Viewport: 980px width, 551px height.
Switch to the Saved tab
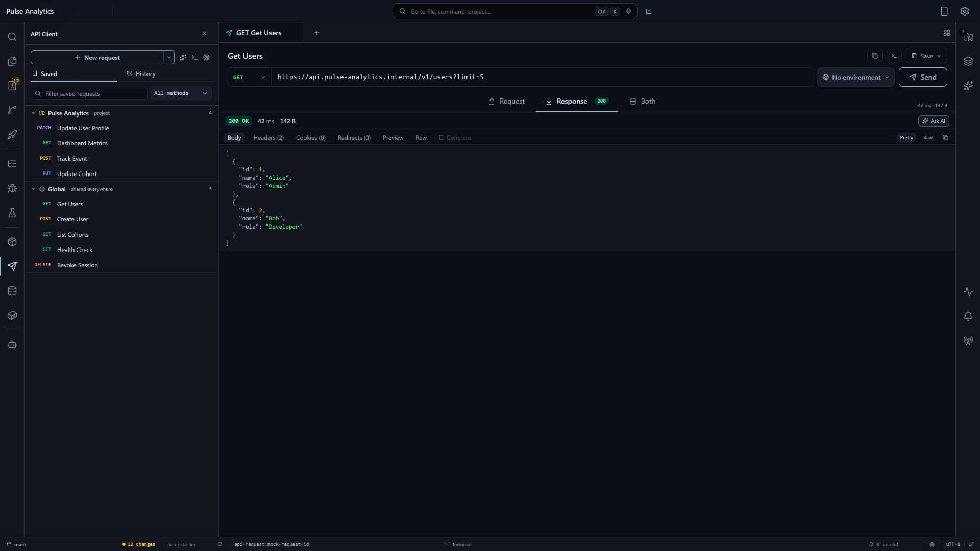[74, 74]
